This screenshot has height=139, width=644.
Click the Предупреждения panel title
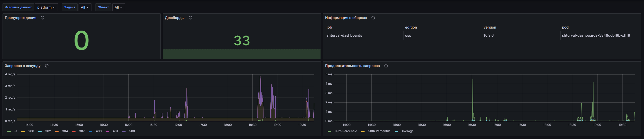(x=20, y=18)
